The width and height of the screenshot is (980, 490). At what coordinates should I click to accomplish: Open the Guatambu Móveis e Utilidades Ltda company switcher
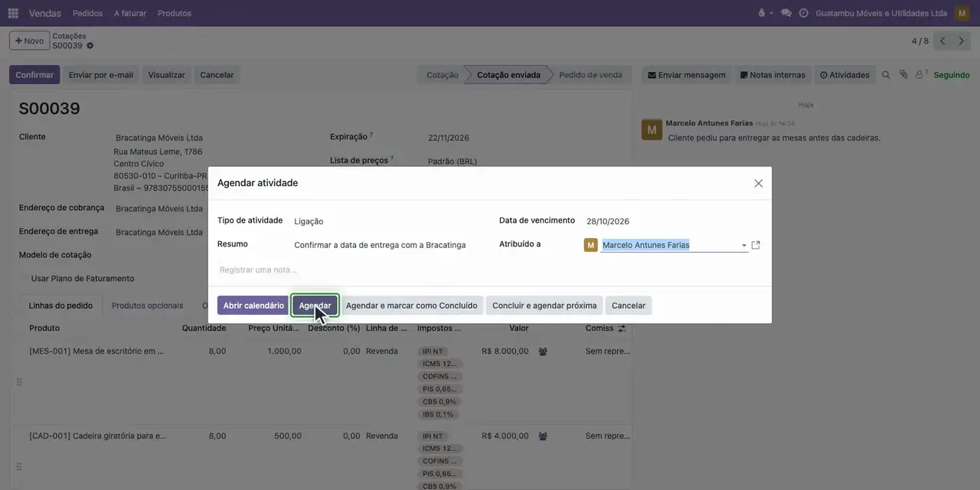[x=881, y=13]
